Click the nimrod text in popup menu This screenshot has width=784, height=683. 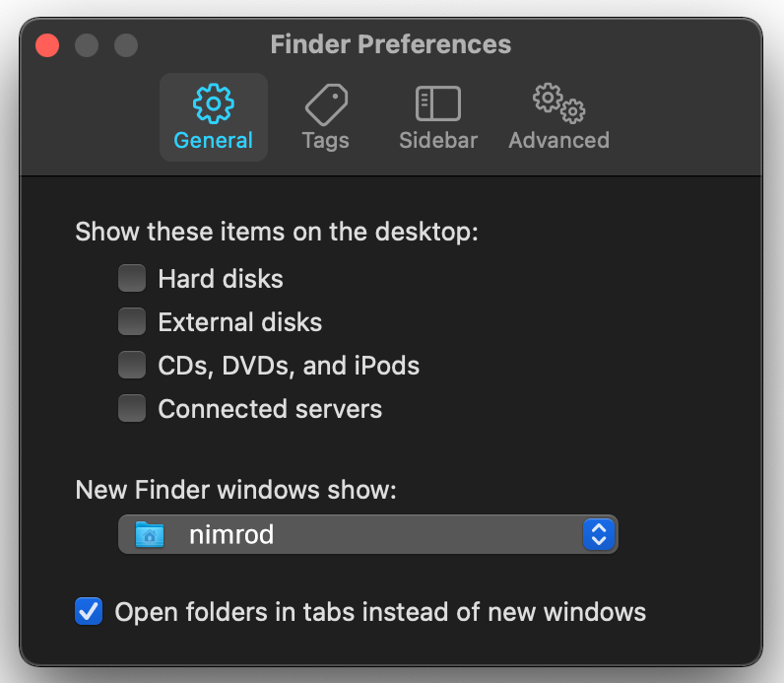click(x=231, y=534)
